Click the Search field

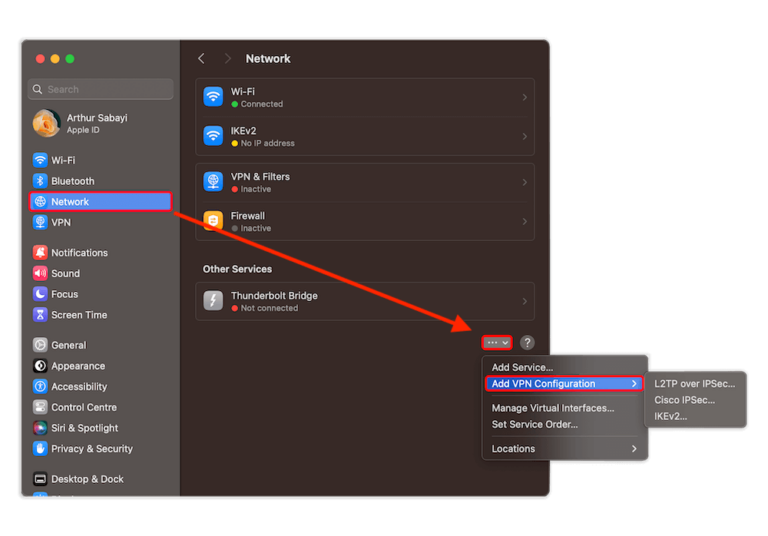click(x=101, y=89)
